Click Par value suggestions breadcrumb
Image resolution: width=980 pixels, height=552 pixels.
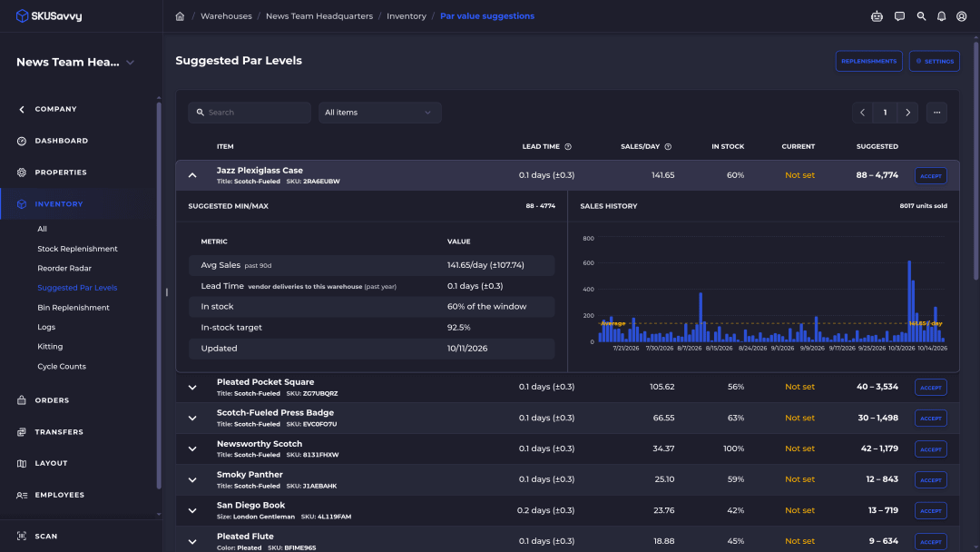[x=487, y=16]
